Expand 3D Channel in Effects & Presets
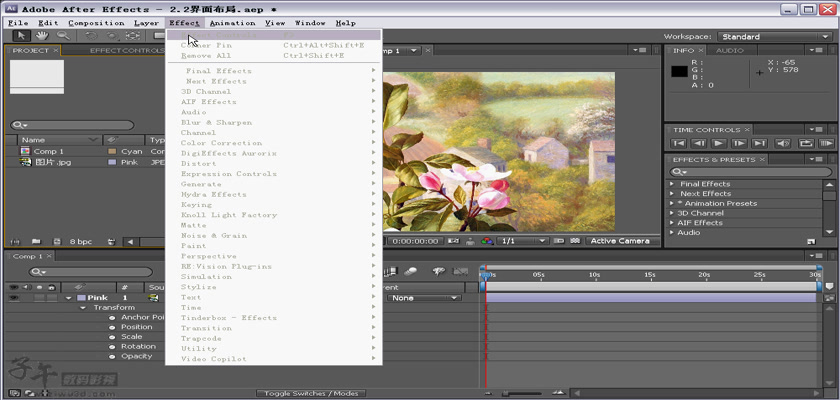840x400 pixels. tap(672, 213)
